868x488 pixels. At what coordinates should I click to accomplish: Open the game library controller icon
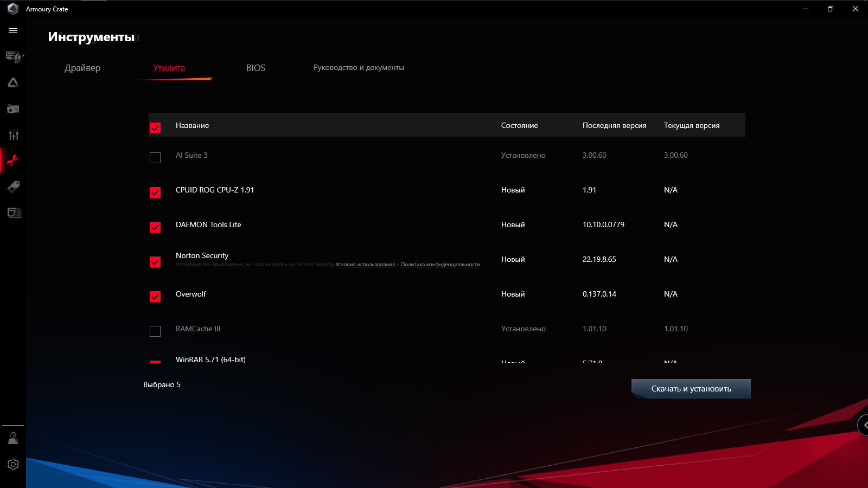(13, 109)
